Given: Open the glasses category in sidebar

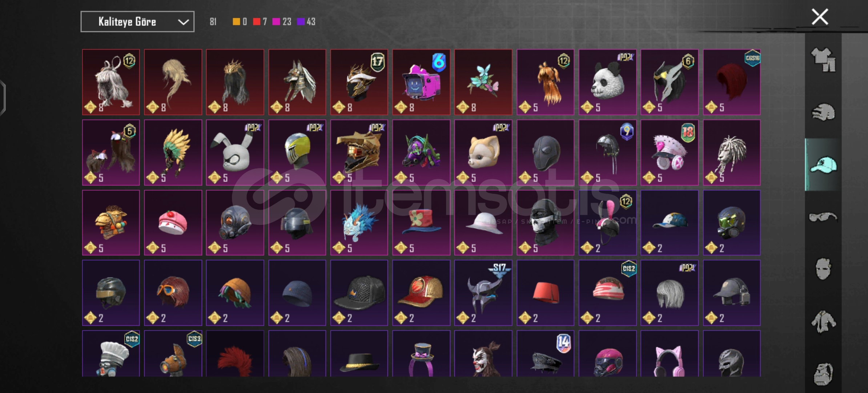Looking at the screenshot, I should coord(823,217).
